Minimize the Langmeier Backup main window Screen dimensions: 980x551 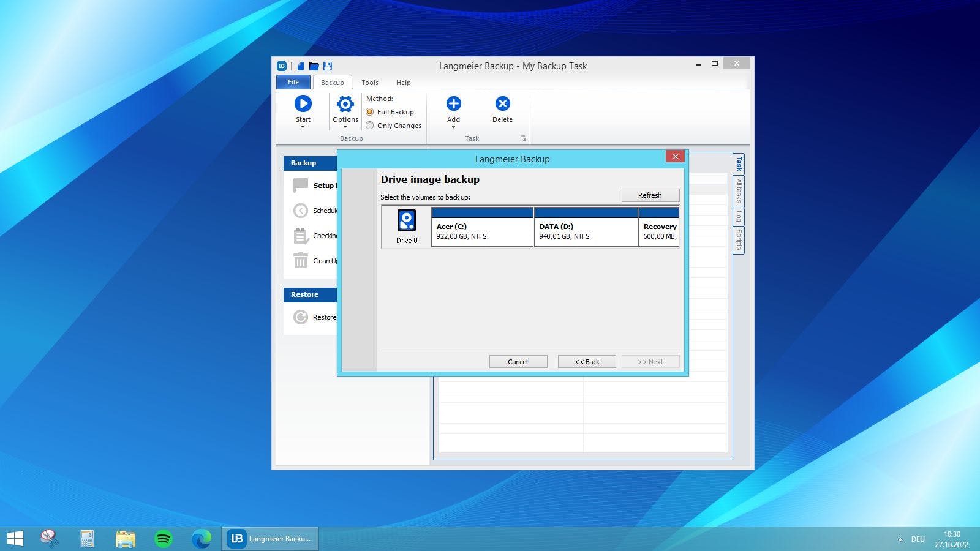(698, 64)
